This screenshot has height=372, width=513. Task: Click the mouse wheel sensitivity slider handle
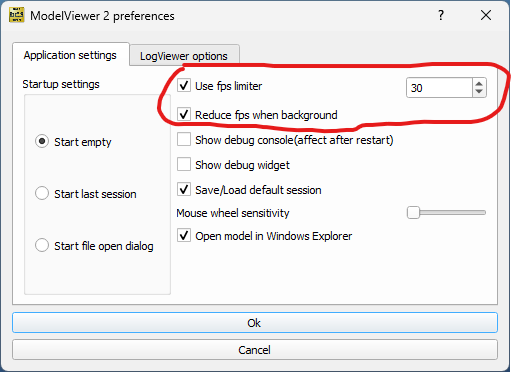point(413,212)
